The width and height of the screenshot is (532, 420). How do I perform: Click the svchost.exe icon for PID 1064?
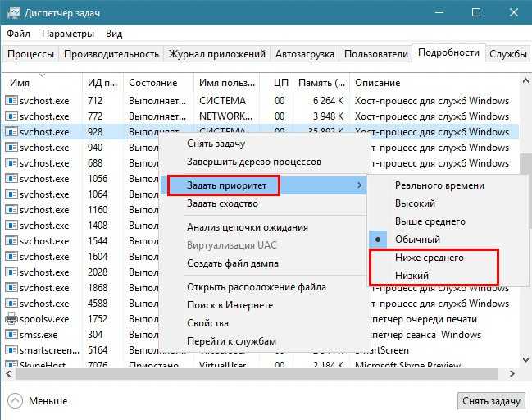coord(11,194)
